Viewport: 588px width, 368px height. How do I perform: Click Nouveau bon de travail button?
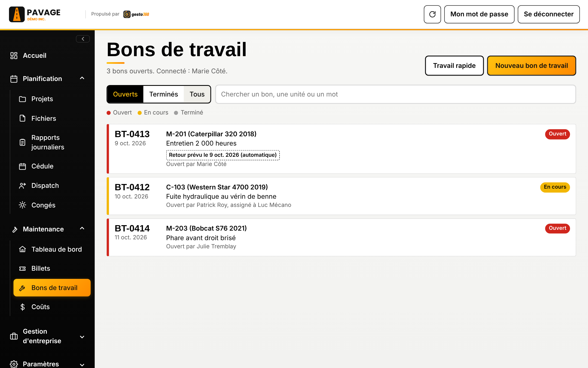(x=532, y=66)
